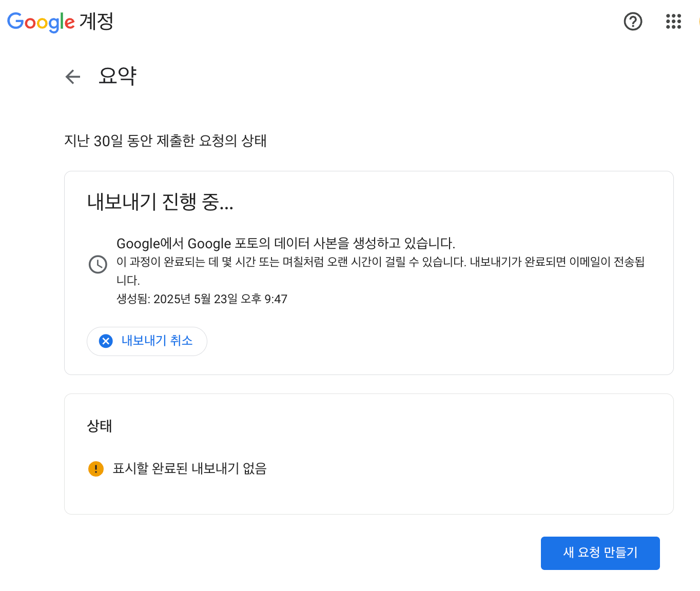Click the 상태 section heading
Image resolution: width=700 pixels, height=591 pixels.
pos(100,426)
